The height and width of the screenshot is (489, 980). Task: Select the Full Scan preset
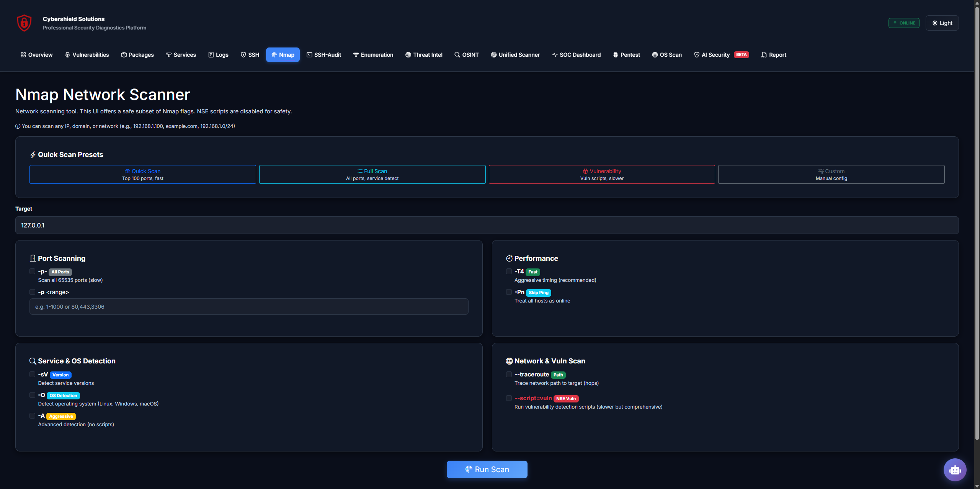pos(372,174)
